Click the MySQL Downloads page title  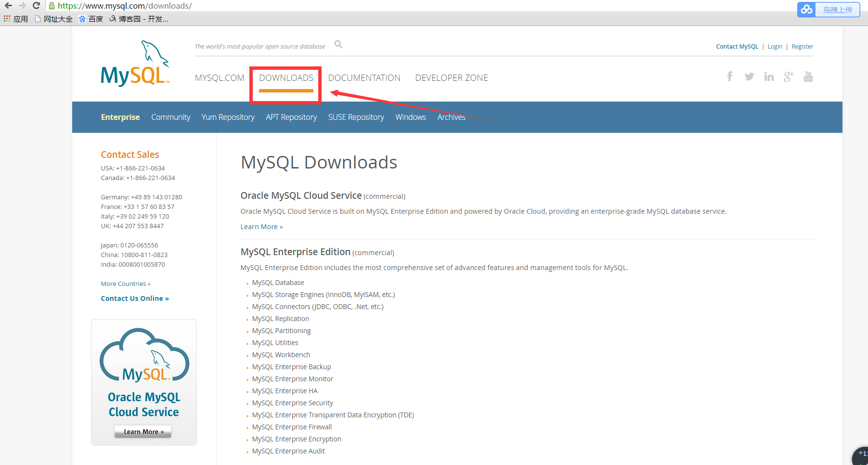click(319, 162)
